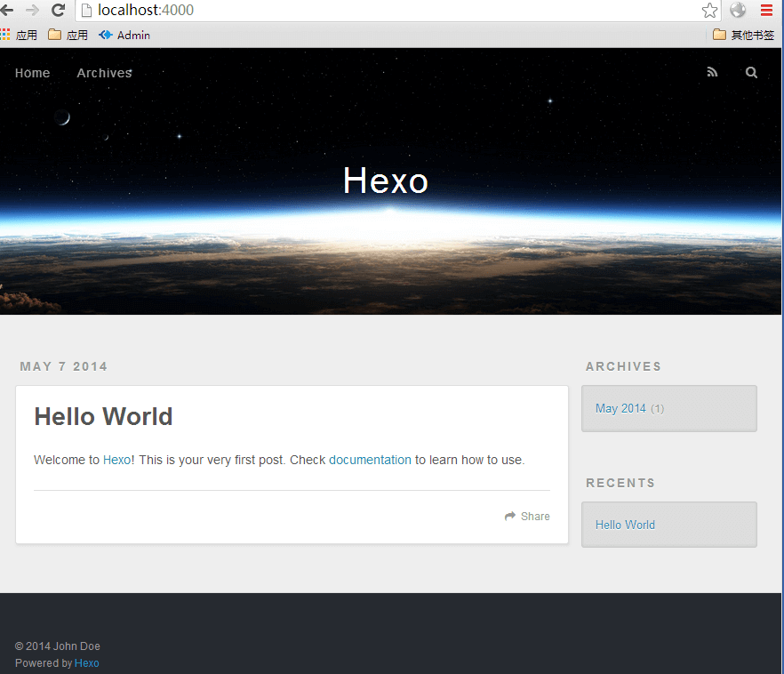Bookmark this page with the star icon
Screen dimensions: 784x674
(x=709, y=11)
